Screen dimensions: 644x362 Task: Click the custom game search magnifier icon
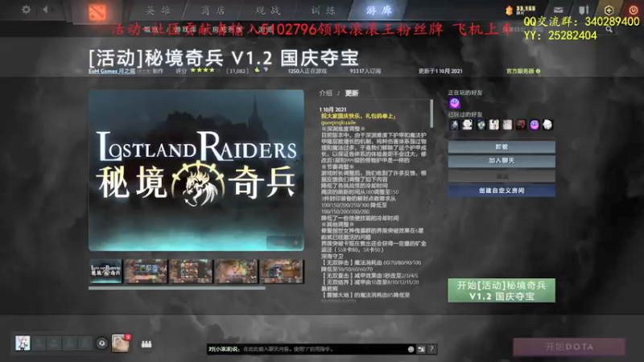pyautogui.click(x=609, y=29)
